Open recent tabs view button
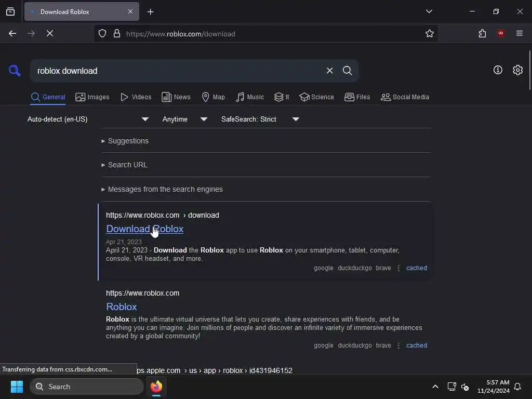The width and height of the screenshot is (532, 399). [x=10, y=12]
